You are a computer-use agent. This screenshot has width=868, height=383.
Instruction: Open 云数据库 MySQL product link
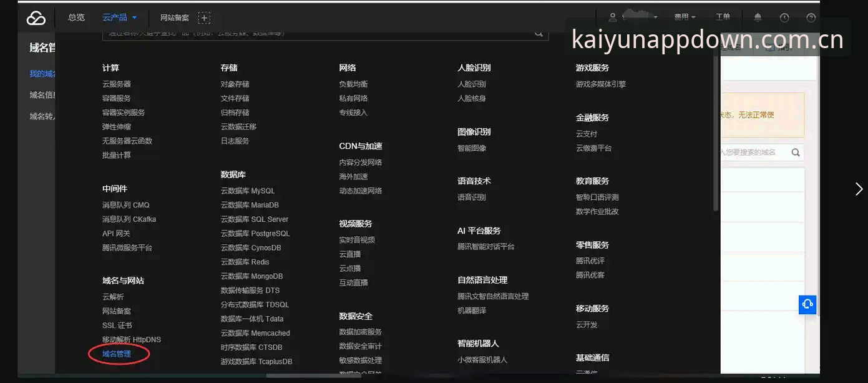point(247,191)
